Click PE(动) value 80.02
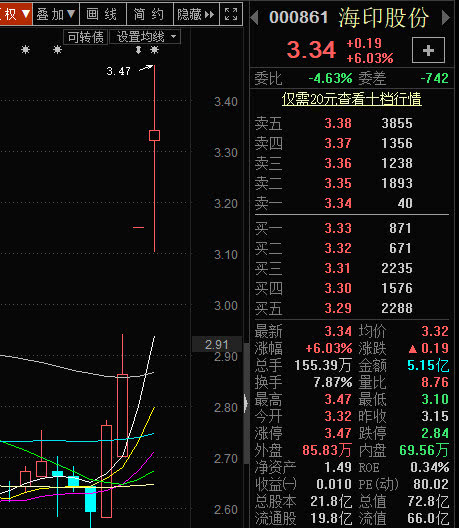Screen dimensions: 459x528 pyautogui.click(x=431, y=484)
